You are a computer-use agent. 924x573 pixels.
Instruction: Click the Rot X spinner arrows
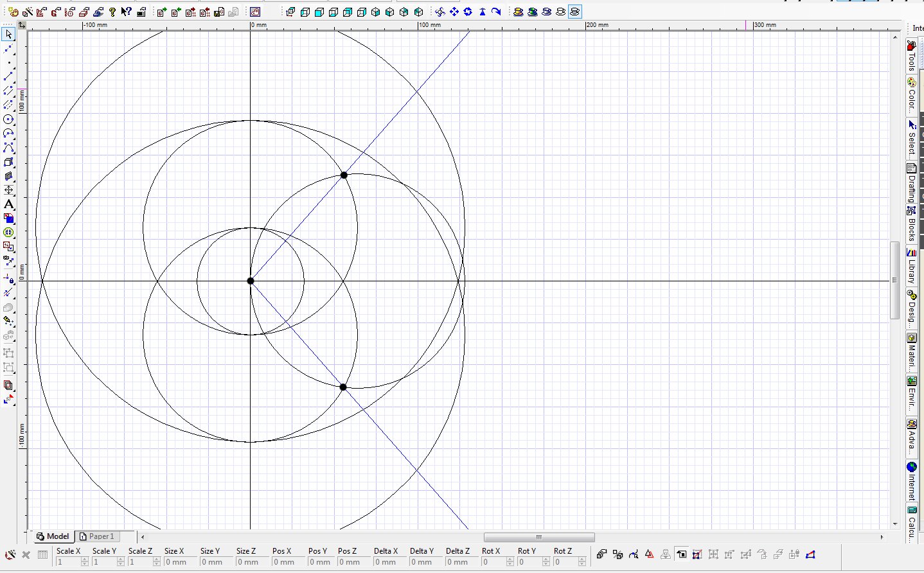[510, 562]
